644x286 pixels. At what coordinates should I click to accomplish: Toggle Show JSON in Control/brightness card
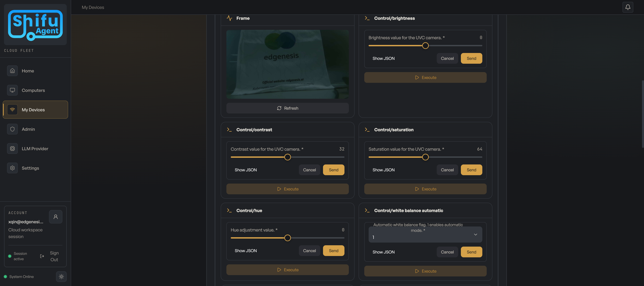tap(383, 58)
